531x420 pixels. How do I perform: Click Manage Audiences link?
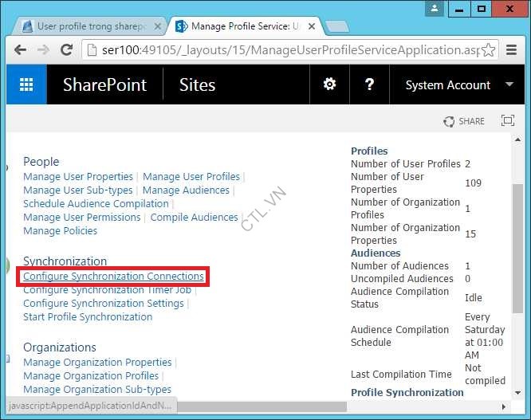click(x=186, y=190)
